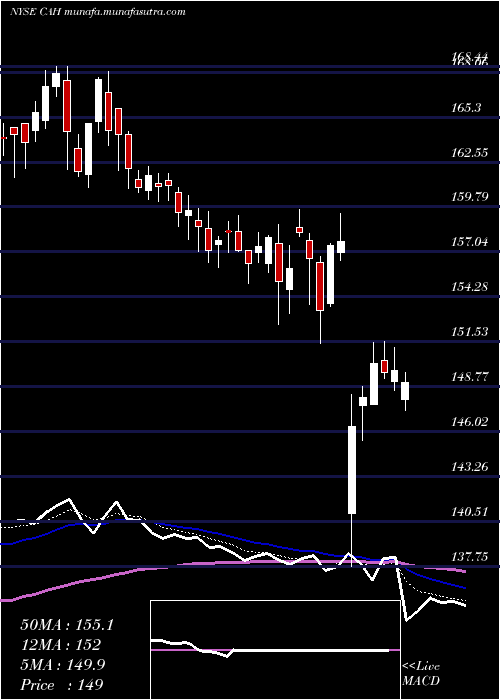Click the NYSE CAH munafa.munafasutra.com title text

[98, 12]
